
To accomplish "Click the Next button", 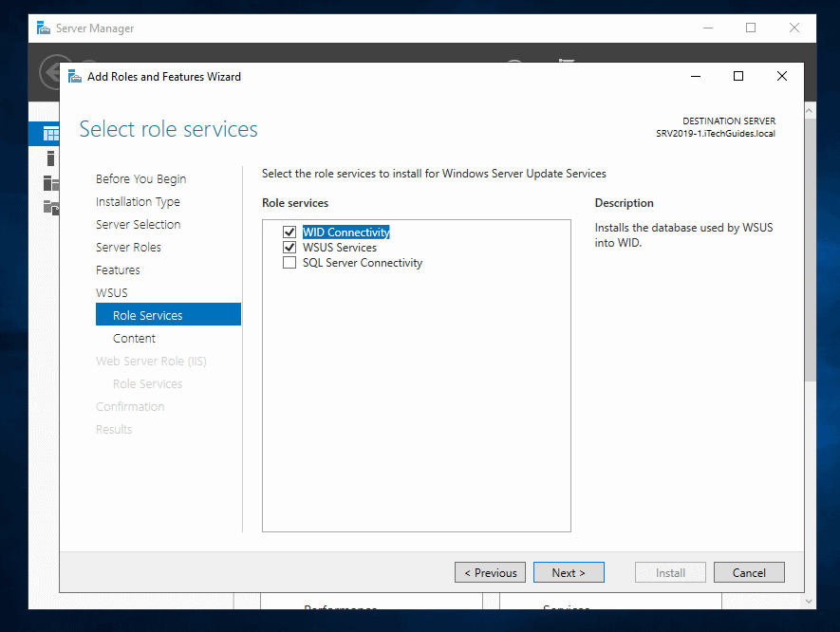I will coord(568,572).
